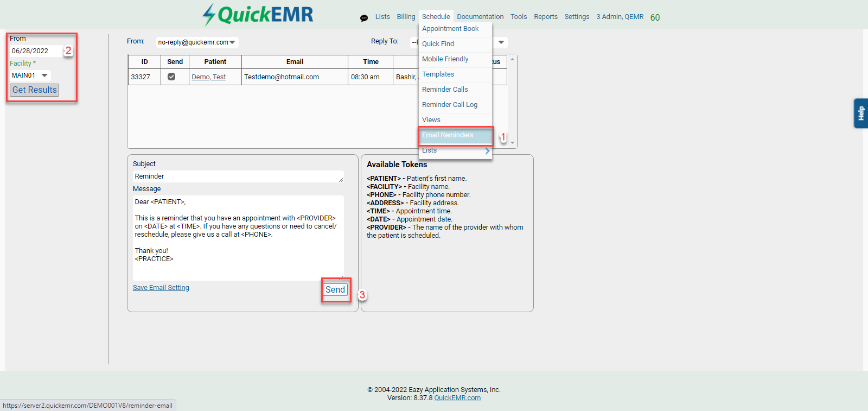Click the Subject field containing Reminder

(x=238, y=176)
